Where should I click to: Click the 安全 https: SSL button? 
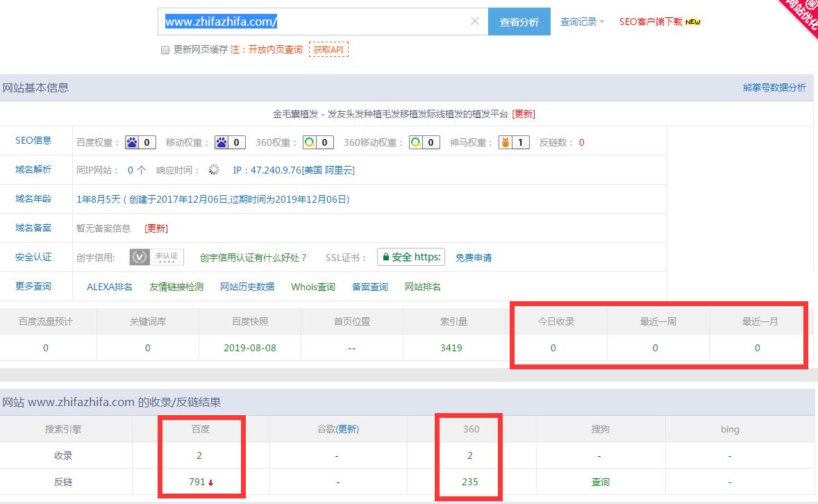click(x=411, y=257)
